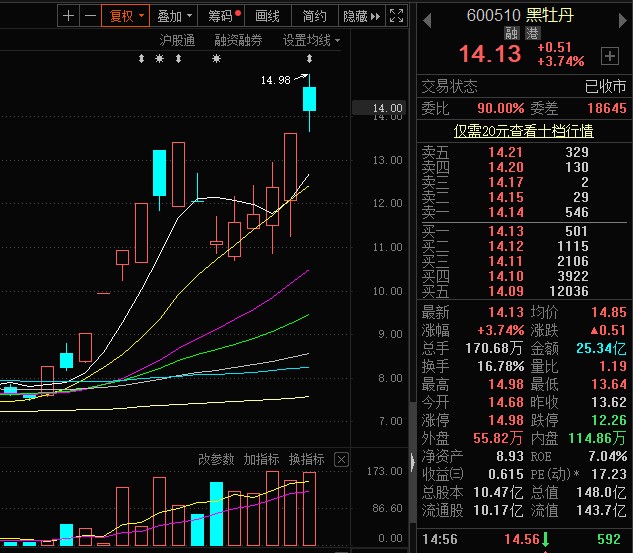
Task: Click the 卖五 price 14.21
Action: click(506, 152)
